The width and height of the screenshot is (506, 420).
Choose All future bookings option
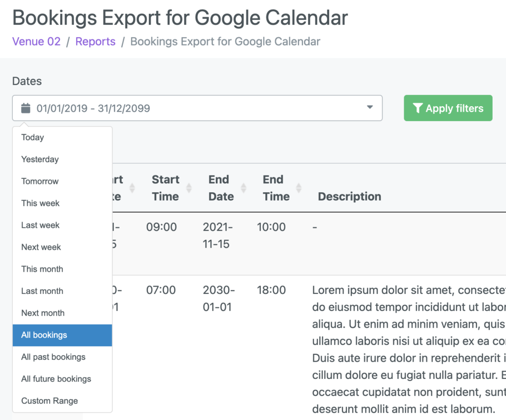coord(62,379)
